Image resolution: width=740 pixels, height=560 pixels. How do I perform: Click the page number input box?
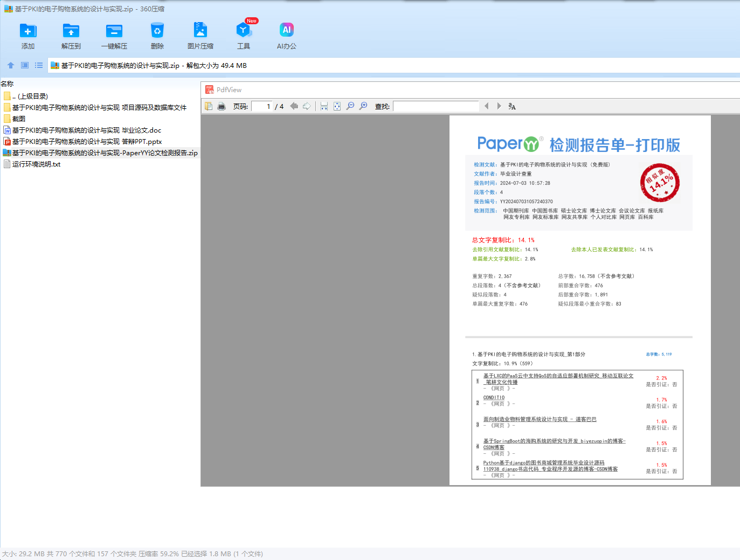tap(262, 106)
